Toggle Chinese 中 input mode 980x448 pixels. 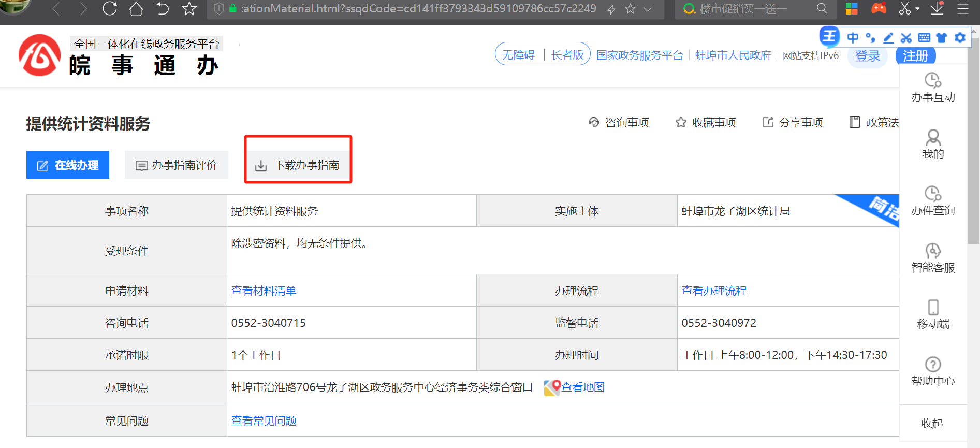[x=853, y=38]
